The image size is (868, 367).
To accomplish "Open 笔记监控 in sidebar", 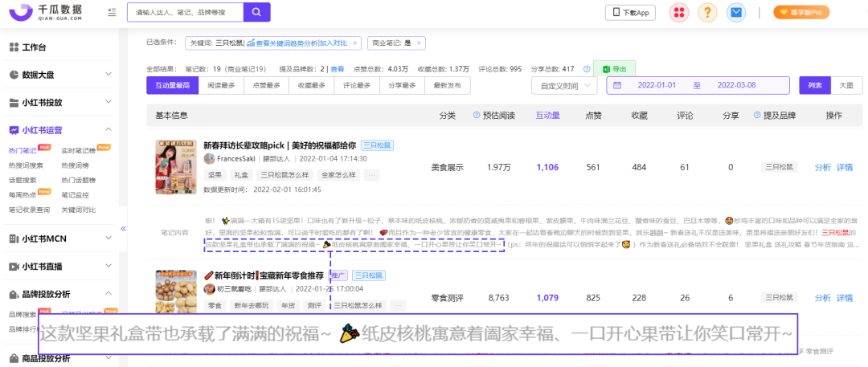I will 75,195.
